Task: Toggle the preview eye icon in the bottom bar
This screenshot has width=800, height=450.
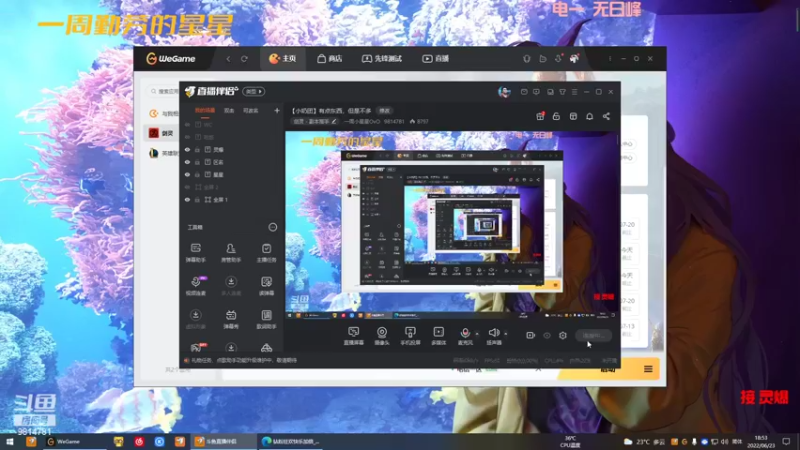Action: click(x=546, y=335)
